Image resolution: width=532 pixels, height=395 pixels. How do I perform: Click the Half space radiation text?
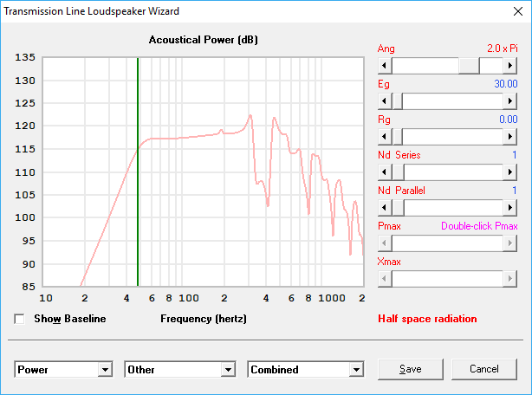point(427,319)
